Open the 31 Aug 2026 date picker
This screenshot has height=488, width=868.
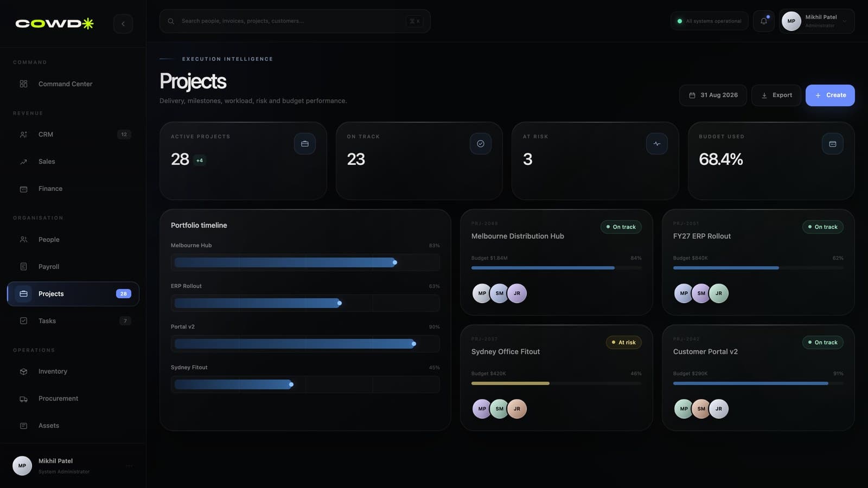pyautogui.click(x=713, y=95)
